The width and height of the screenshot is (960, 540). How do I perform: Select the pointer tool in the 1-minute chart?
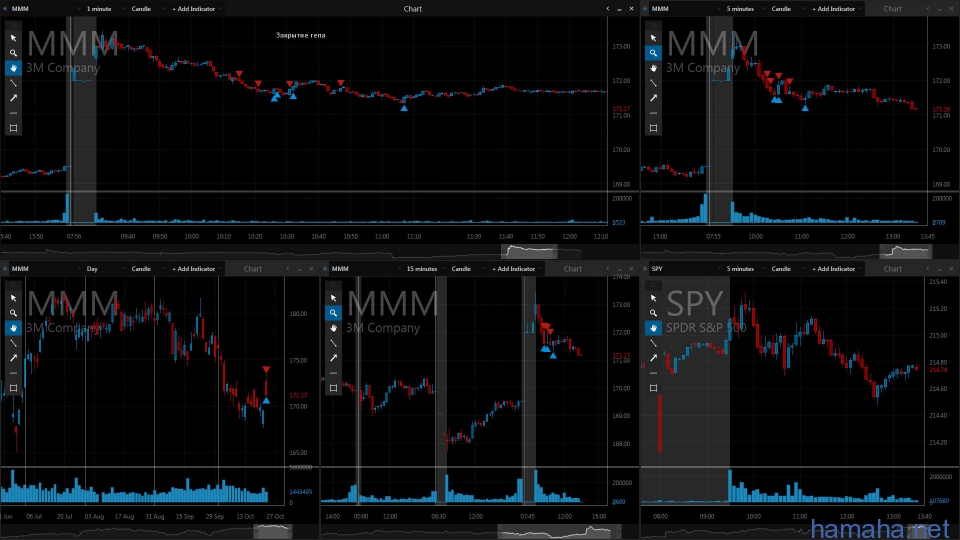tap(13, 38)
